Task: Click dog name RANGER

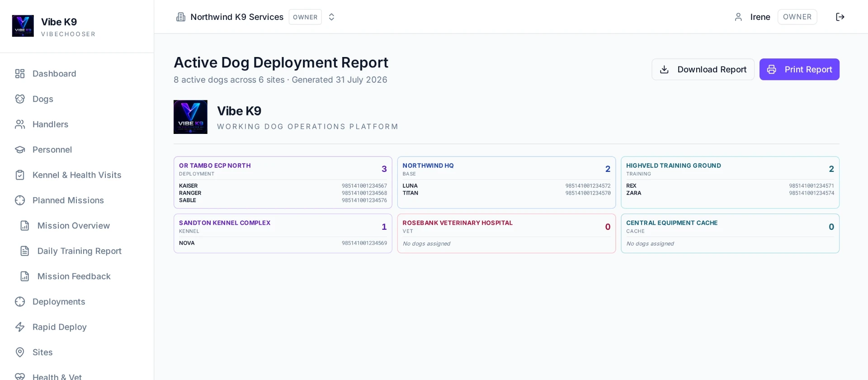Action: tap(190, 193)
